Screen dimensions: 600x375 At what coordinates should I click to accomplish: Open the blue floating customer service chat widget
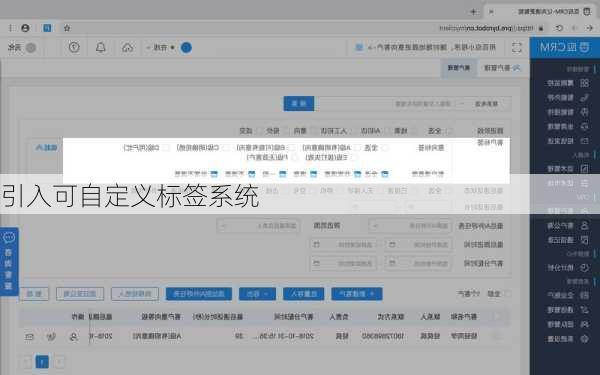[x=9, y=262]
